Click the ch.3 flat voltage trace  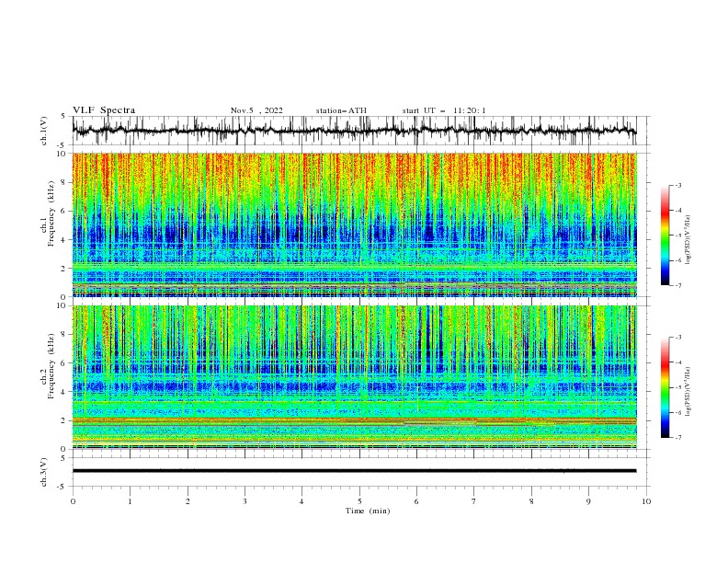(354, 471)
